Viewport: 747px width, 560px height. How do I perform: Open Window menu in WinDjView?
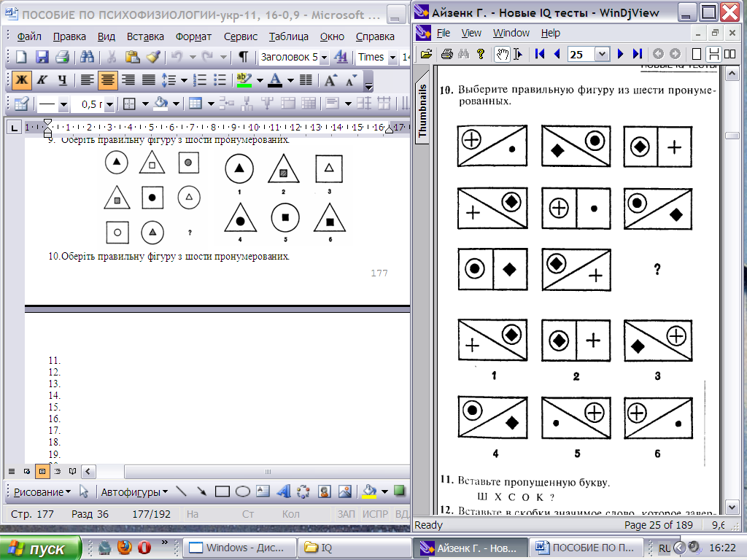tap(511, 33)
